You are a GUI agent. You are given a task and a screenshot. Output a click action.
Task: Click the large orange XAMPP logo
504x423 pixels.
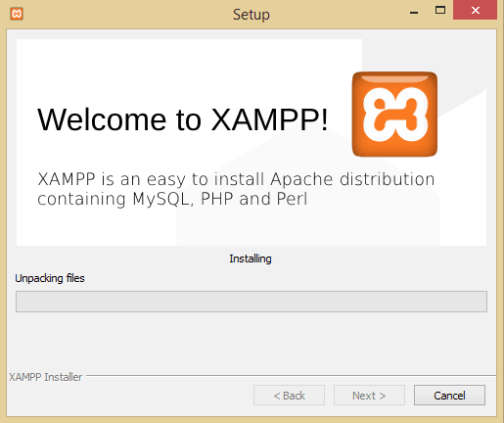(394, 115)
